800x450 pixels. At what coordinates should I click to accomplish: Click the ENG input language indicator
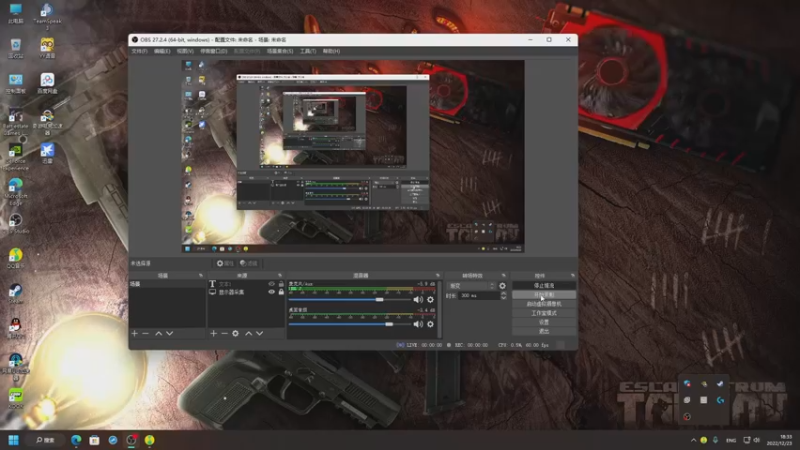click(731, 440)
